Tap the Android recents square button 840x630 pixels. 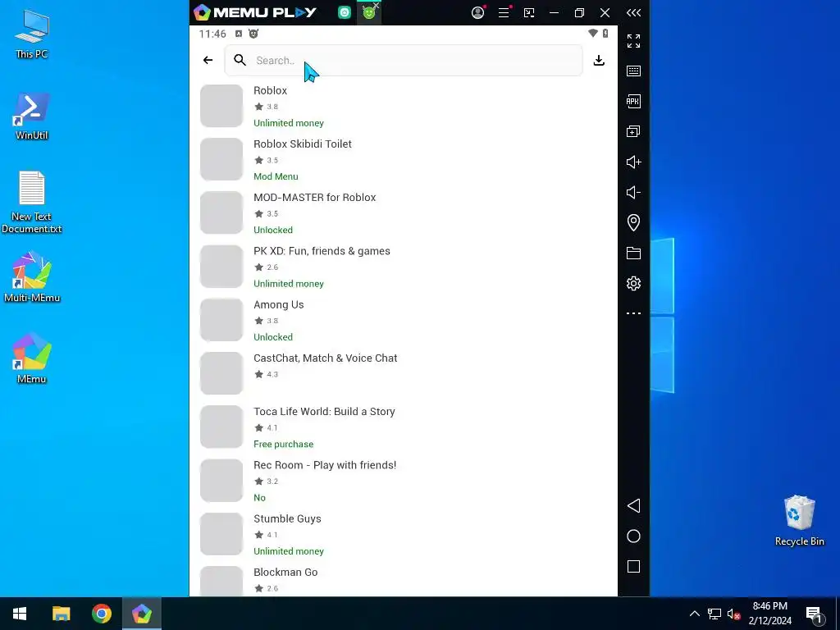[x=633, y=567]
